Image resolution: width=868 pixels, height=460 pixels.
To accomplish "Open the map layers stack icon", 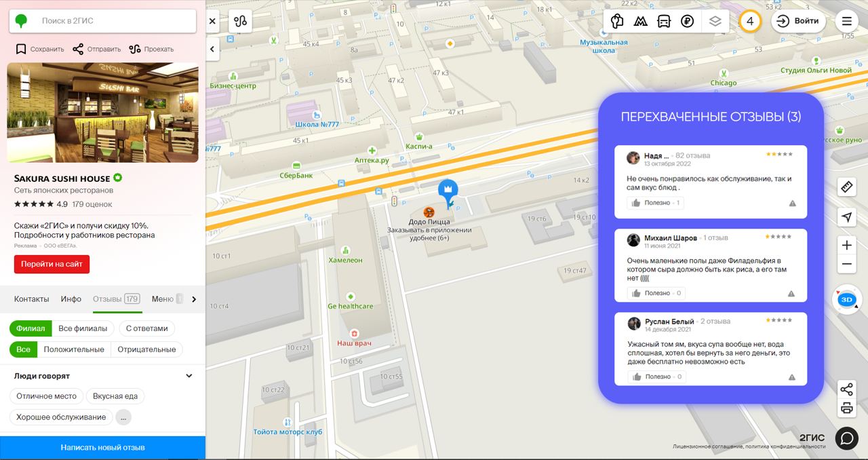I will (x=715, y=21).
